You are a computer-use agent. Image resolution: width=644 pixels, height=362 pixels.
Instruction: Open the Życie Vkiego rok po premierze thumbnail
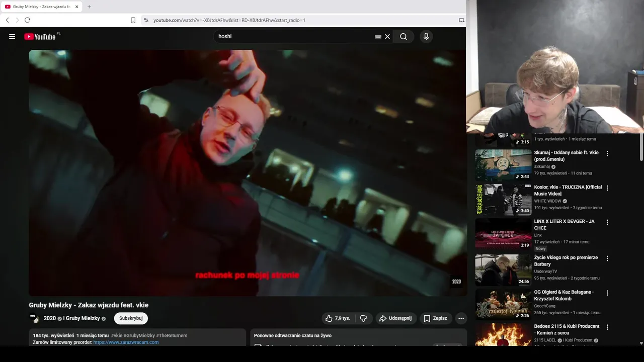coord(503,270)
